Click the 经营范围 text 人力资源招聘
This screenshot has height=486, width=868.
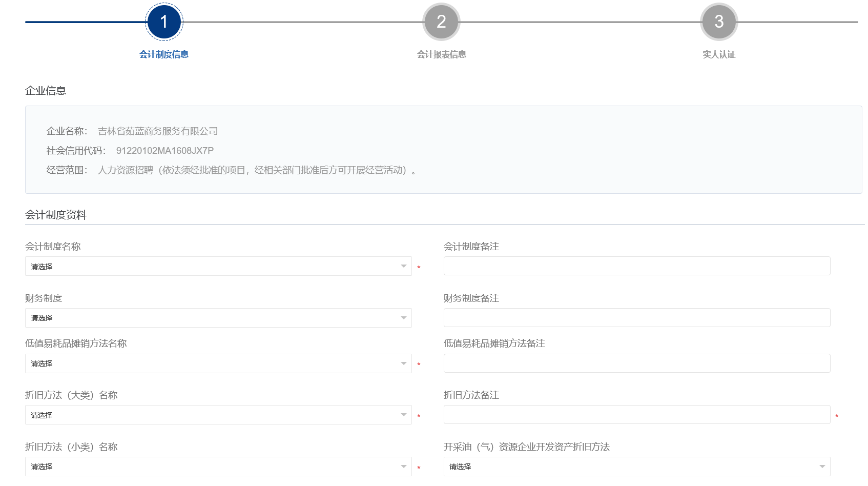click(x=126, y=170)
